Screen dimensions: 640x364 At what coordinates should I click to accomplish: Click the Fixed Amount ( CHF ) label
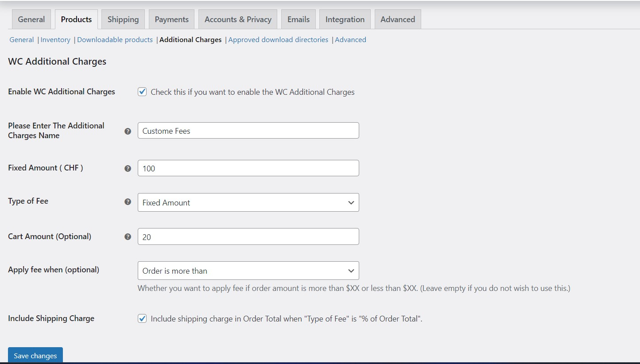click(46, 168)
